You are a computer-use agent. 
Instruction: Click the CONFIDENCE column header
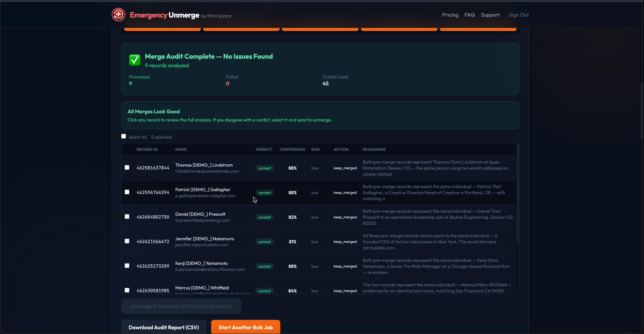292,149
